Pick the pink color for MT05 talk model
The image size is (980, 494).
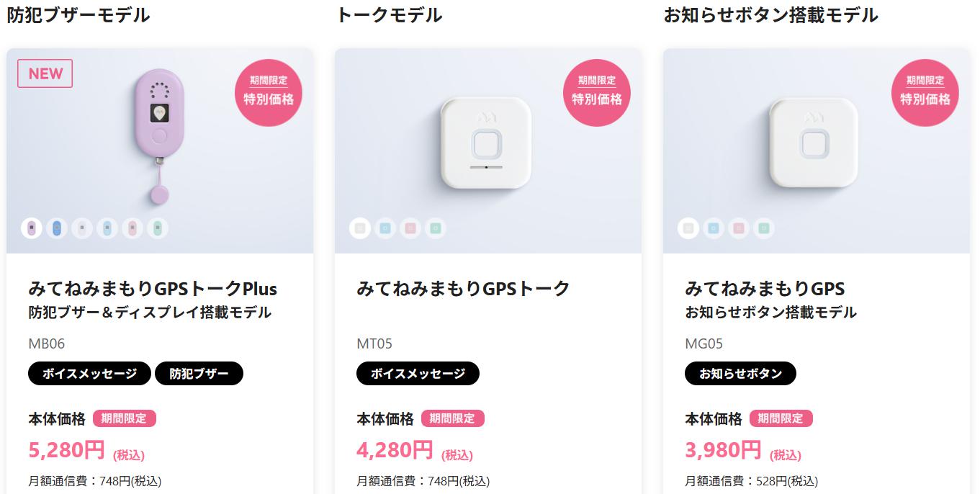coord(410,229)
